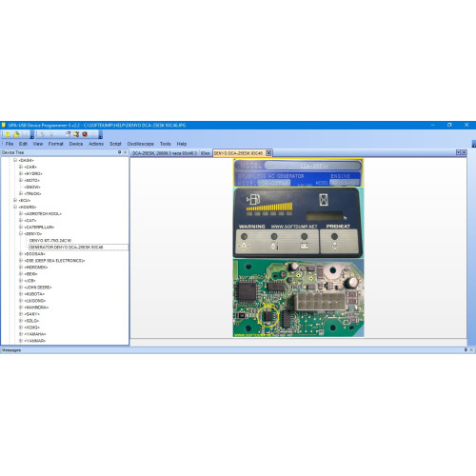Click the new file toolbar icon
The height and width of the screenshot is (476, 476).
point(8,134)
